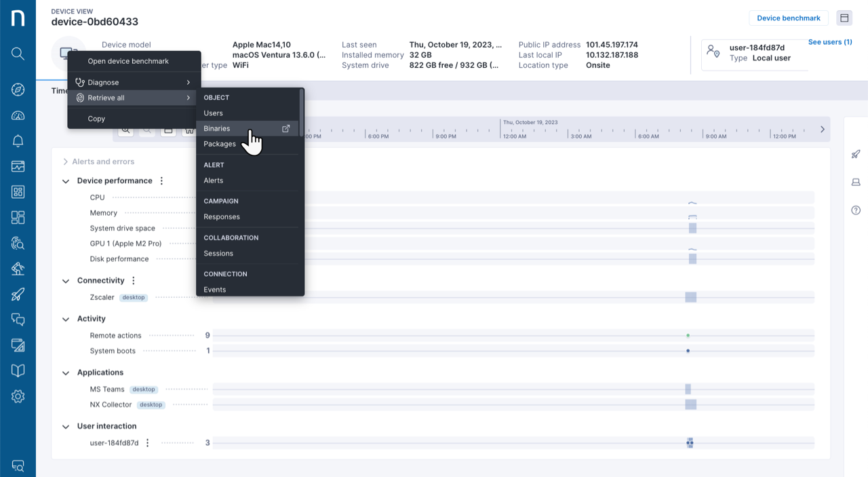Viewport: 868px width, 477px height.
Task: Toggle the layout icon beside Device benchmark
Action: coord(844,18)
